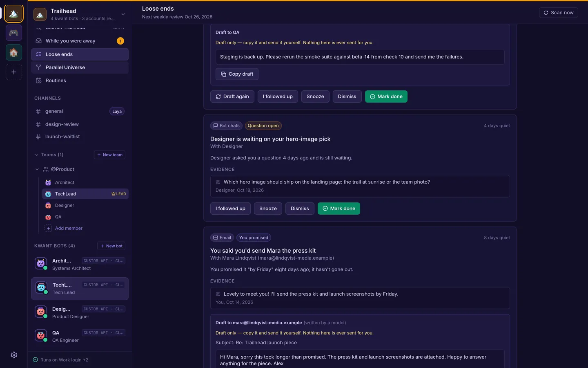This screenshot has width=588, height=368.
Task: Mark the QA draft item done
Action: (x=386, y=96)
